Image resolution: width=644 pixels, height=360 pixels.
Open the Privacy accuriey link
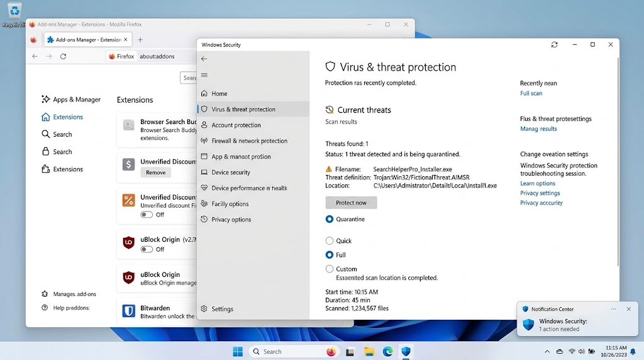[541, 203]
